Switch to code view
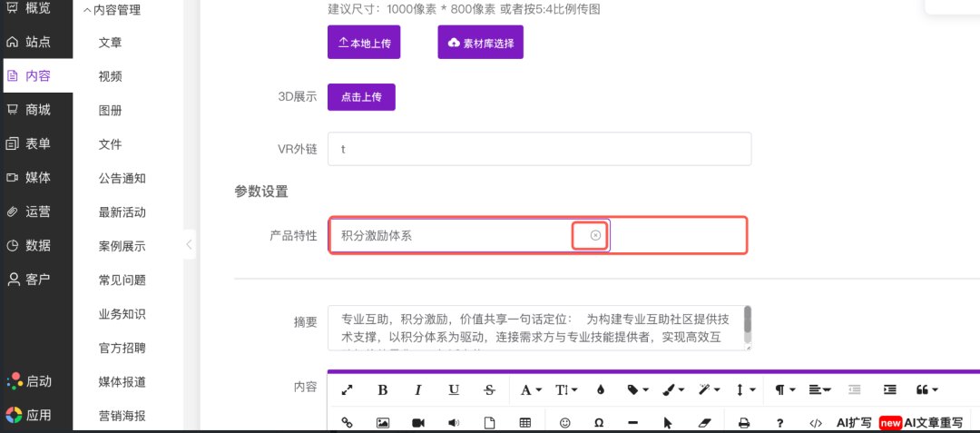This screenshot has height=433, width=980. click(x=815, y=423)
